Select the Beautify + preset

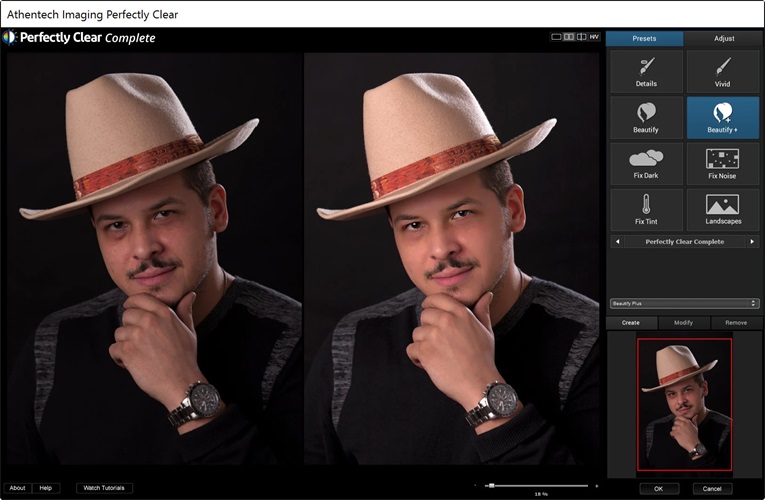click(722, 118)
